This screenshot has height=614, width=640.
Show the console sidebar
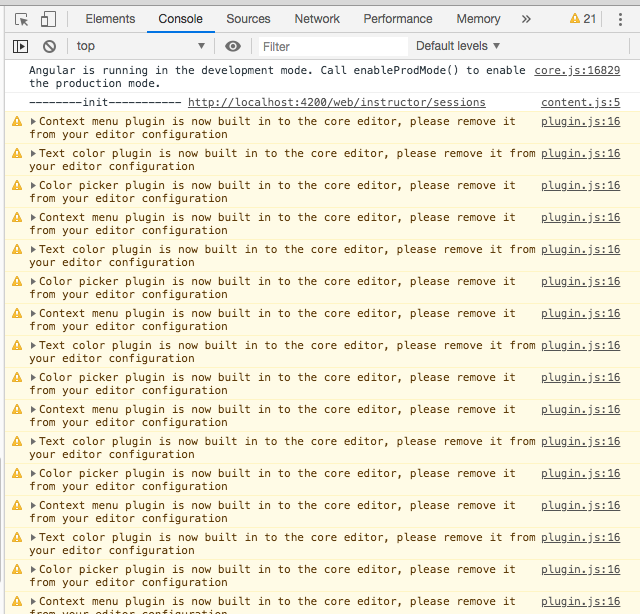20,46
